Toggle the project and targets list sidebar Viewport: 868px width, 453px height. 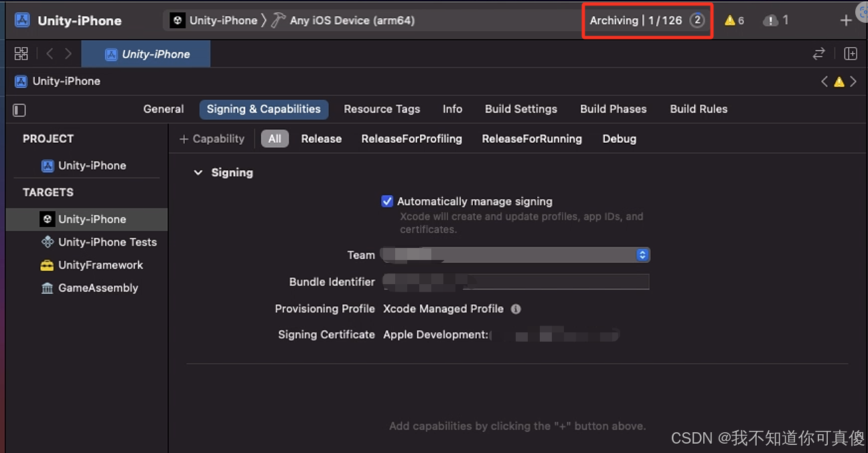tap(19, 109)
